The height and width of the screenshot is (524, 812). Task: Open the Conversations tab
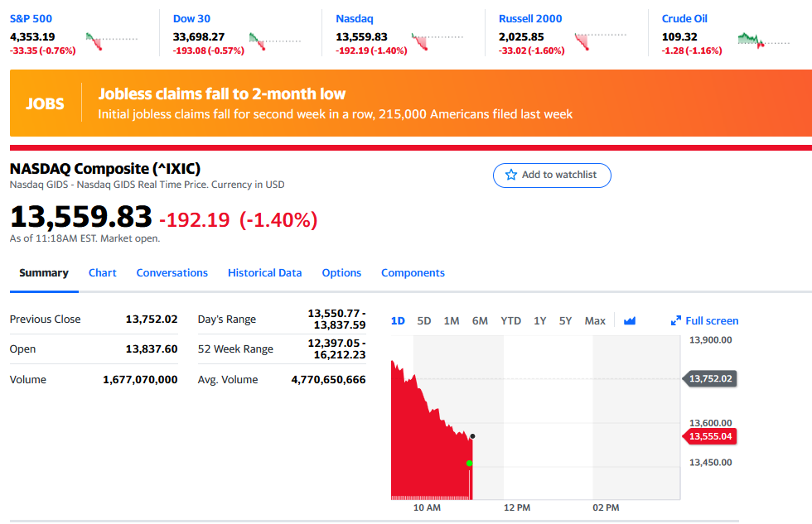172,273
